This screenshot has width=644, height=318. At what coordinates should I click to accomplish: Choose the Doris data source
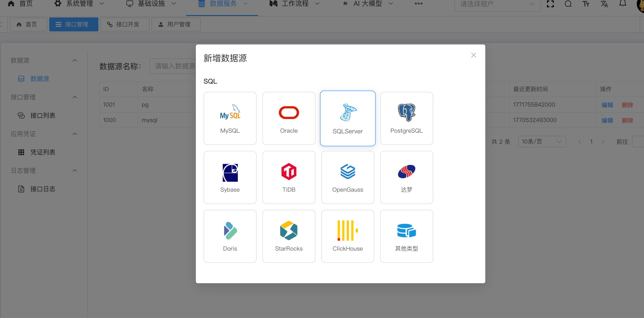click(230, 236)
